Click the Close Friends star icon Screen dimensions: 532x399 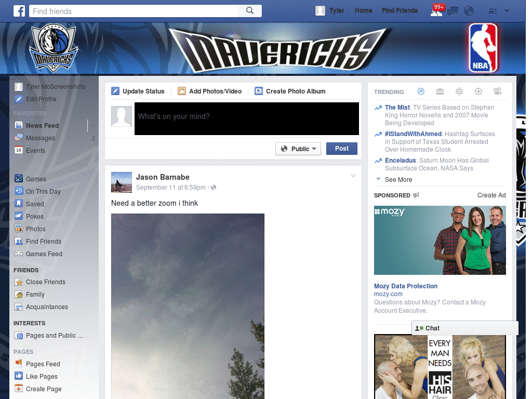pos(19,282)
